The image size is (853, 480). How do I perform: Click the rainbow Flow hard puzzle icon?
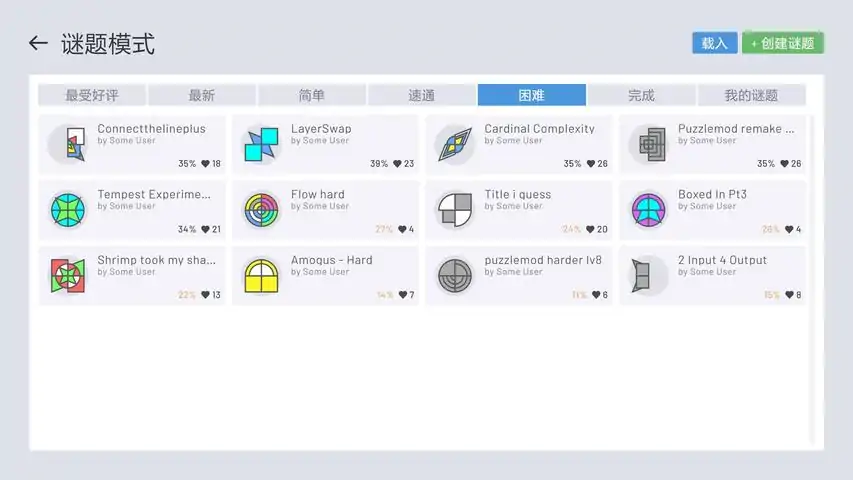point(261,210)
